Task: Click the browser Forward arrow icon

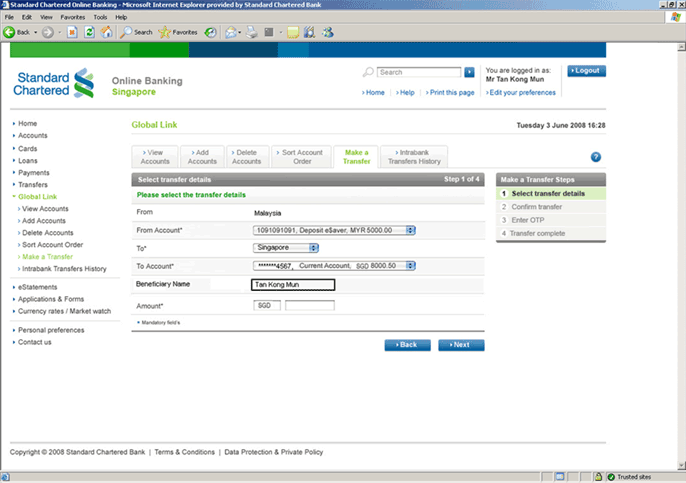Action: (48, 32)
